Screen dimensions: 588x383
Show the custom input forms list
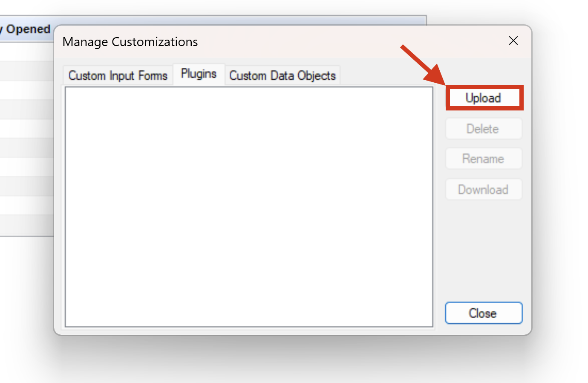pos(118,75)
